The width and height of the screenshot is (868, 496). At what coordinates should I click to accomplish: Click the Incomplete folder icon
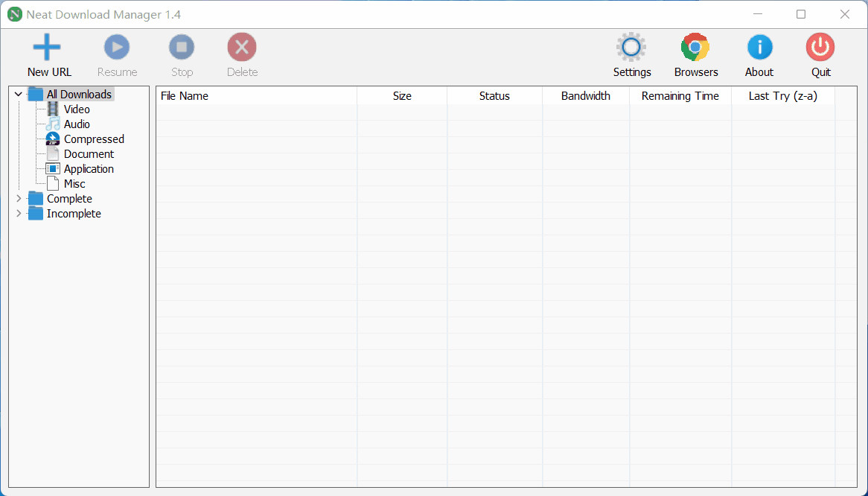click(x=36, y=213)
